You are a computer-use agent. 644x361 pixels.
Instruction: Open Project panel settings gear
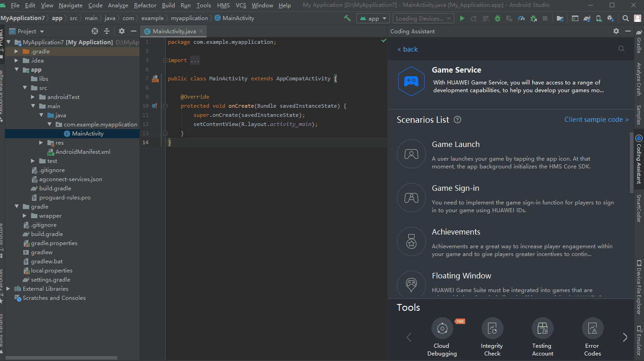(122, 31)
